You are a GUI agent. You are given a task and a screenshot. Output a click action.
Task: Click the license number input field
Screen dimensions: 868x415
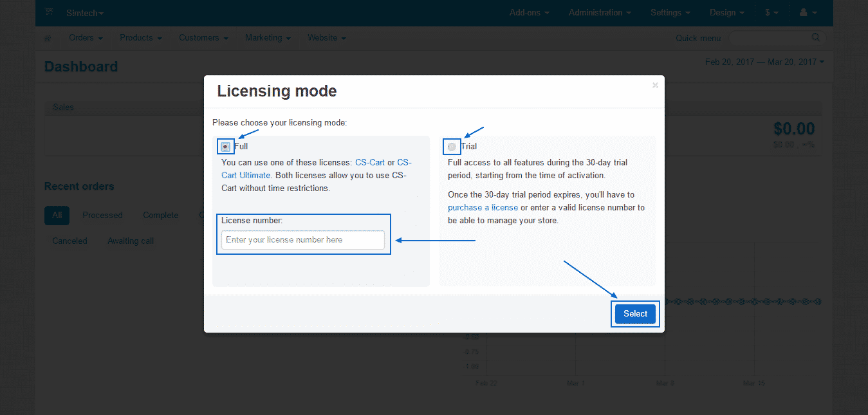coord(302,239)
